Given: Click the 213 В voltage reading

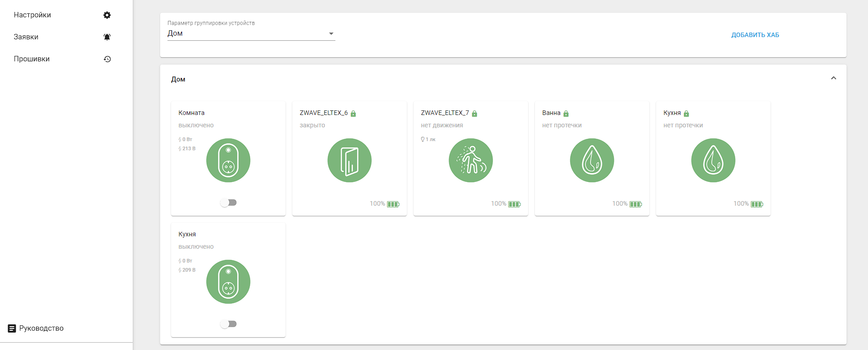Looking at the screenshot, I should point(189,148).
